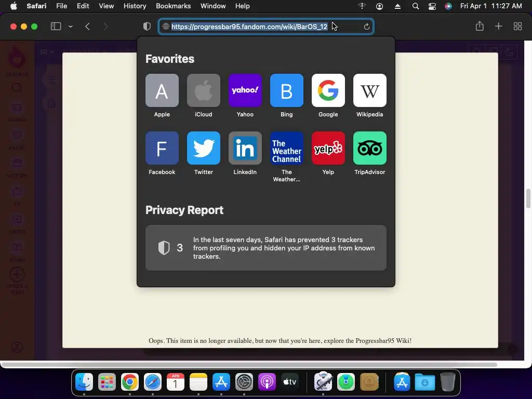Open Safari from the Dock
This screenshot has width=532, height=399.
click(x=153, y=382)
